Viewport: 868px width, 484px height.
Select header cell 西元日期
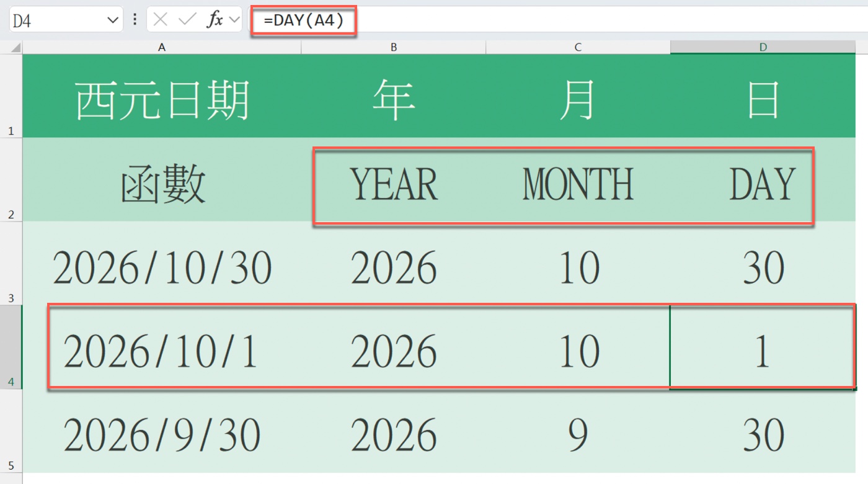click(162, 96)
